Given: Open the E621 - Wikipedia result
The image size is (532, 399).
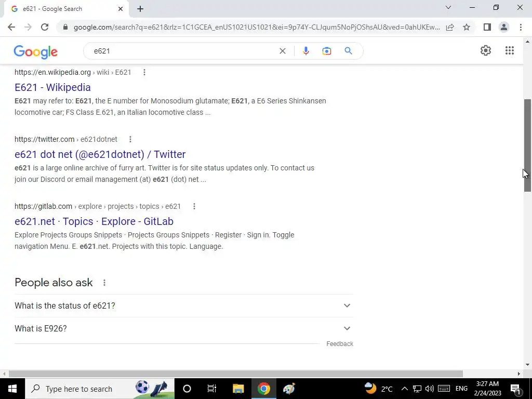Looking at the screenshot, I should (52, 87).
